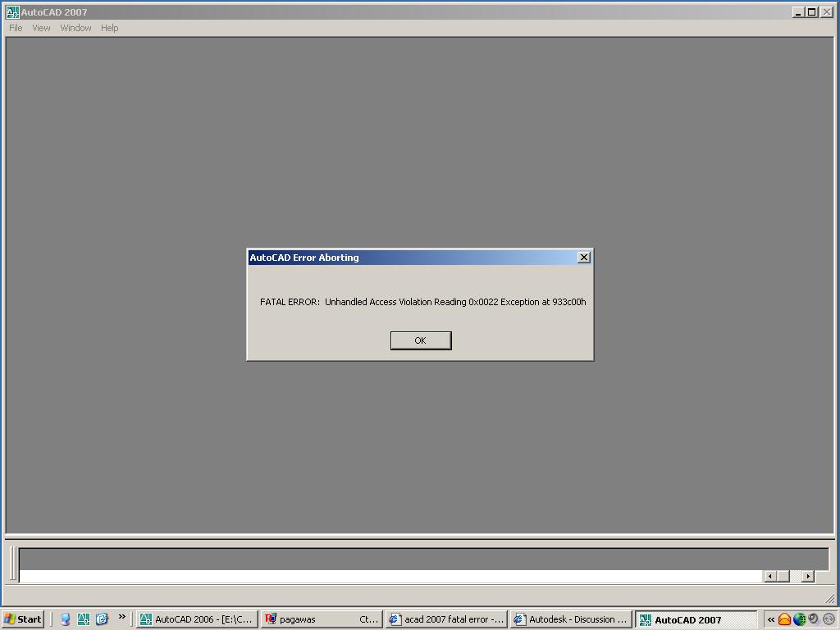The width and height of the screenshot is (840, 630).
Task: Click the command line scrollbar thumb
Action: (783, 577)
